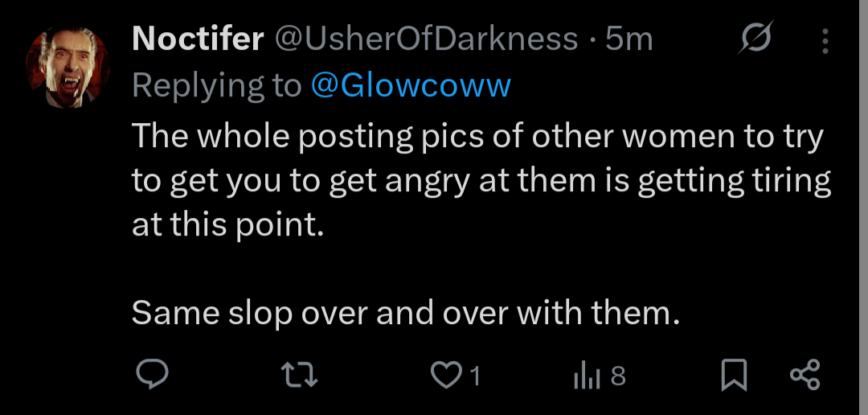The image size is (868, 415).
Task: Open the three-dot more options menu
Action: coord(825,40)
